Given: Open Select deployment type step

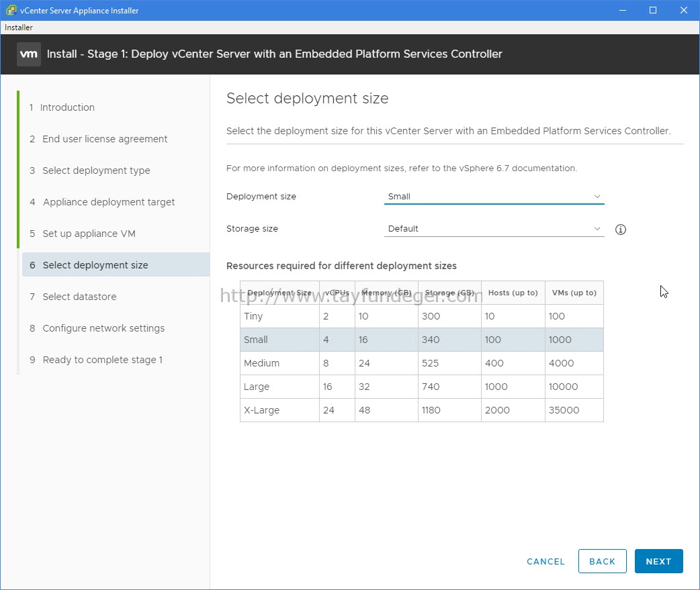Looking at the screenshot, I should coord(90,170).
